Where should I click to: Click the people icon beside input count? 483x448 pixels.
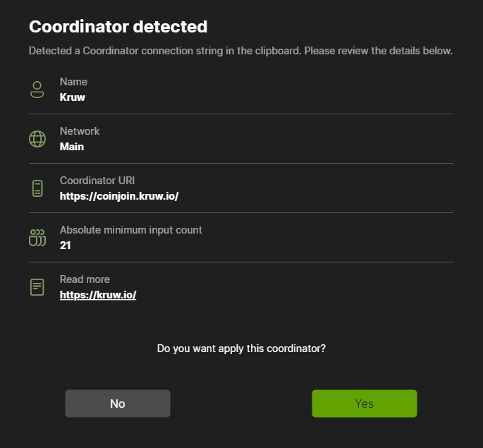coord(37,238)
